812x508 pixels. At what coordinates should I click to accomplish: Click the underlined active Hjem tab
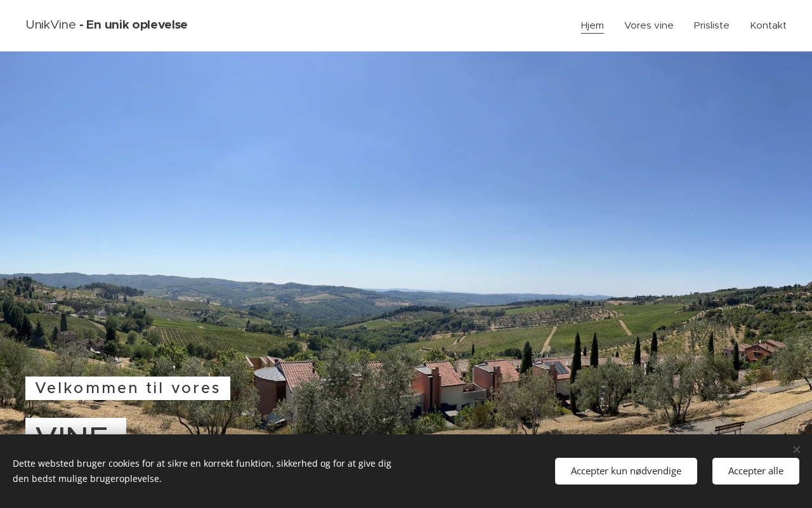click(593, 25)
